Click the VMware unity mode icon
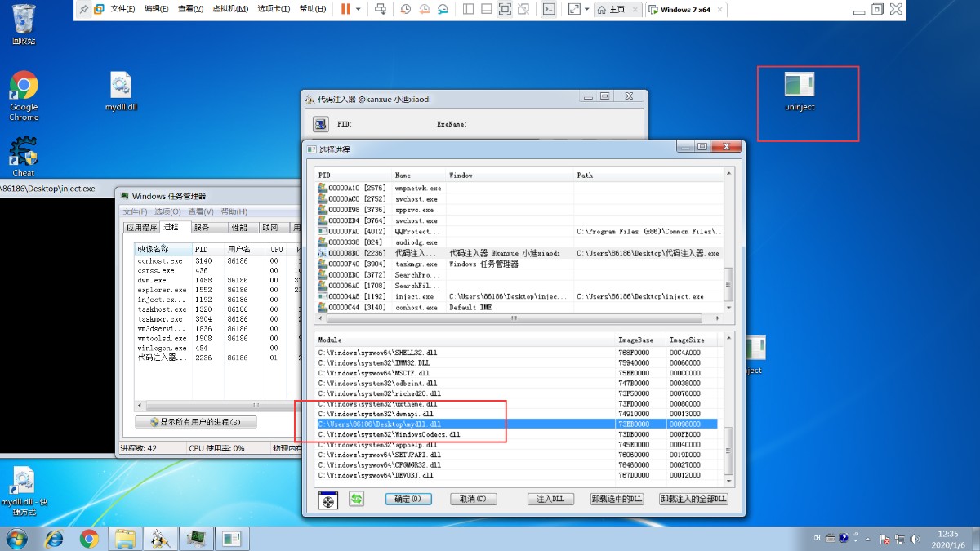The width and height of the screenshot is (980, 551). (524, 9)
